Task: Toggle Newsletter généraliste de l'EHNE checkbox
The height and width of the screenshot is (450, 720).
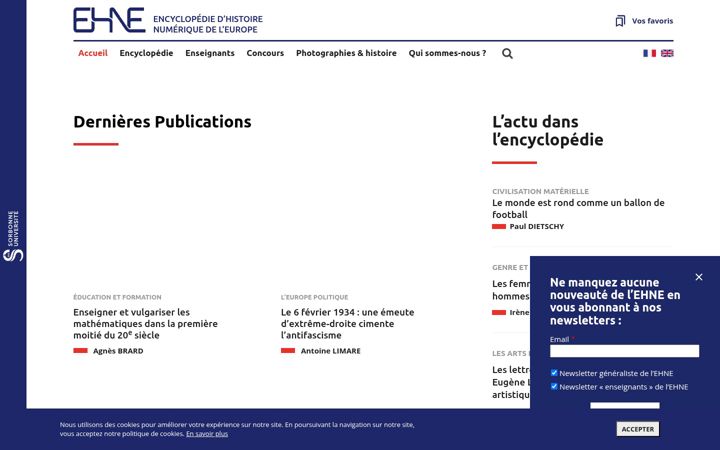Action: point(554,373)
